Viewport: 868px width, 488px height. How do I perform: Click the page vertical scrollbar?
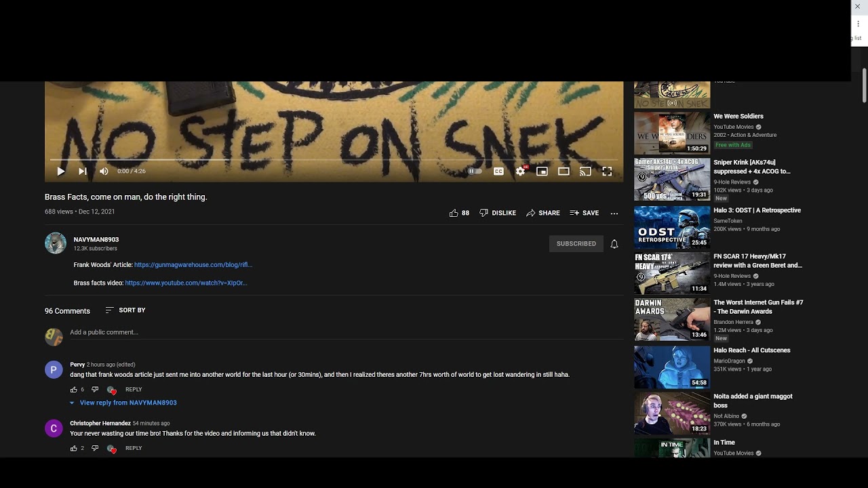point(864,85)
